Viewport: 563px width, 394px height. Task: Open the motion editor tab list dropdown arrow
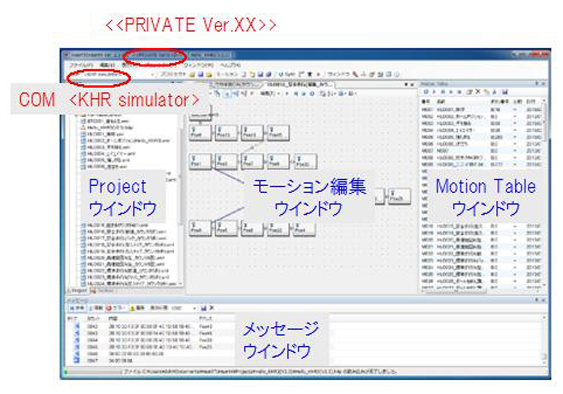click(406, 85)
